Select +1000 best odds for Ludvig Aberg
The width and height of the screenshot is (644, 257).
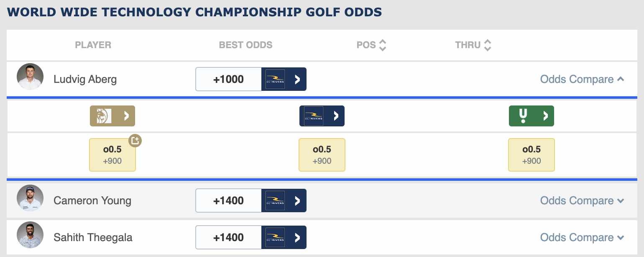tap(229, 79)
